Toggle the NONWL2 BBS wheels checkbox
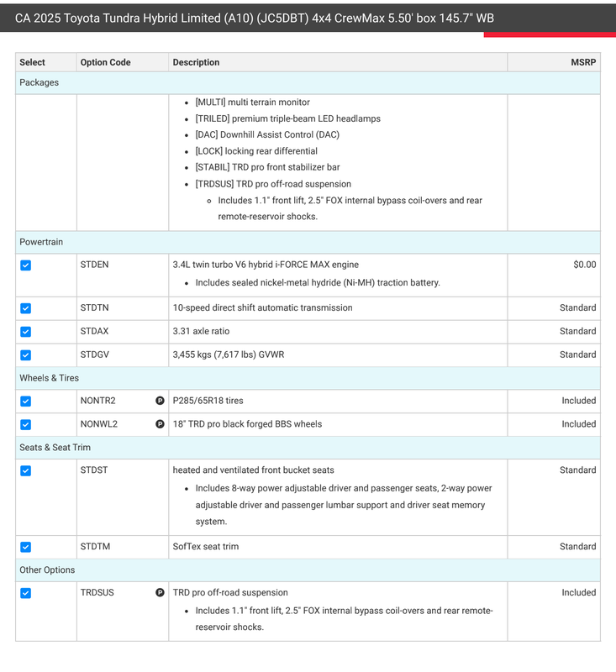616x672 pixels. (x=26, y=425)
